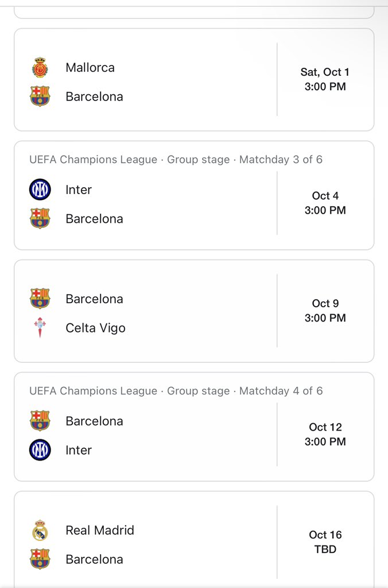The height and width of the screenshot is (588, 388).
Task: Select the Matchday 4 of 6 header
Action: [176, 390]
